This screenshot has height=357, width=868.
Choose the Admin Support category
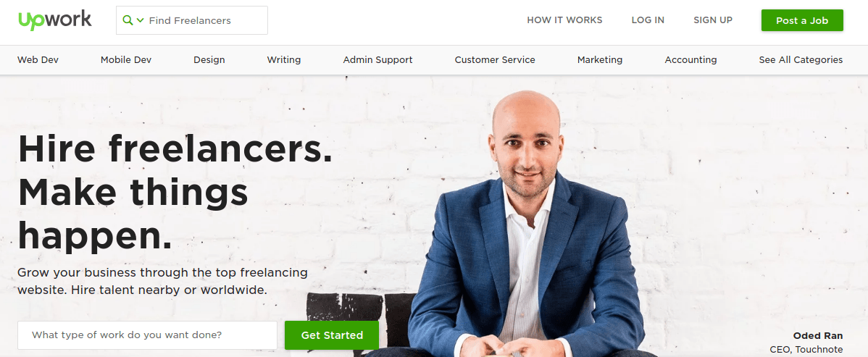click(x=377, y=60)
